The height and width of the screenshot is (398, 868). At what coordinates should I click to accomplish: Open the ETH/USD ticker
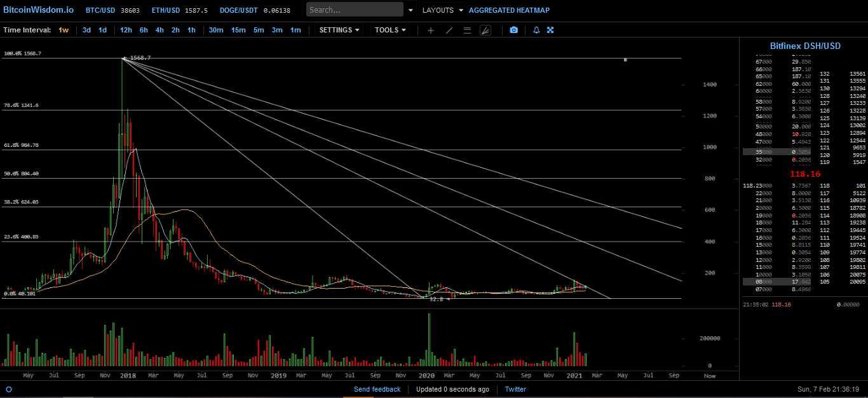(x=180, y=10)
